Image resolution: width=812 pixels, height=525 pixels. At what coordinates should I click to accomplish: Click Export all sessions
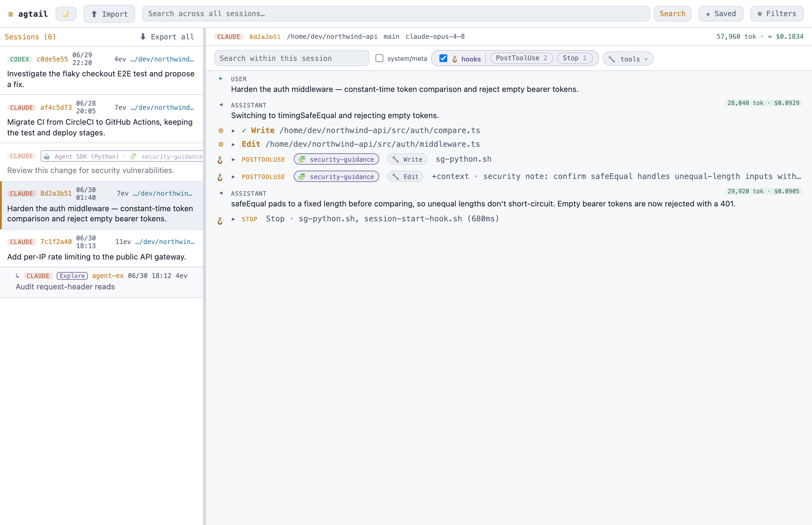pyautogui.click(x=167, y=37)
